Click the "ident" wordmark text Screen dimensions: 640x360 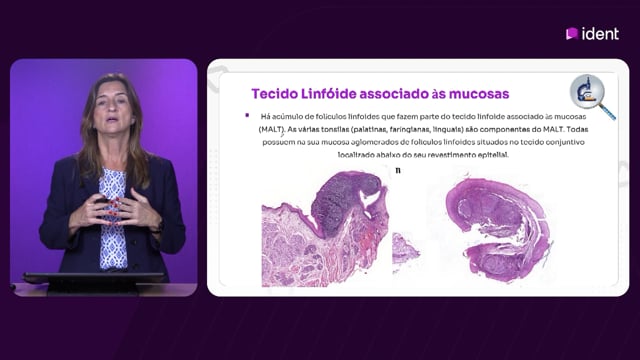[600, 33]
